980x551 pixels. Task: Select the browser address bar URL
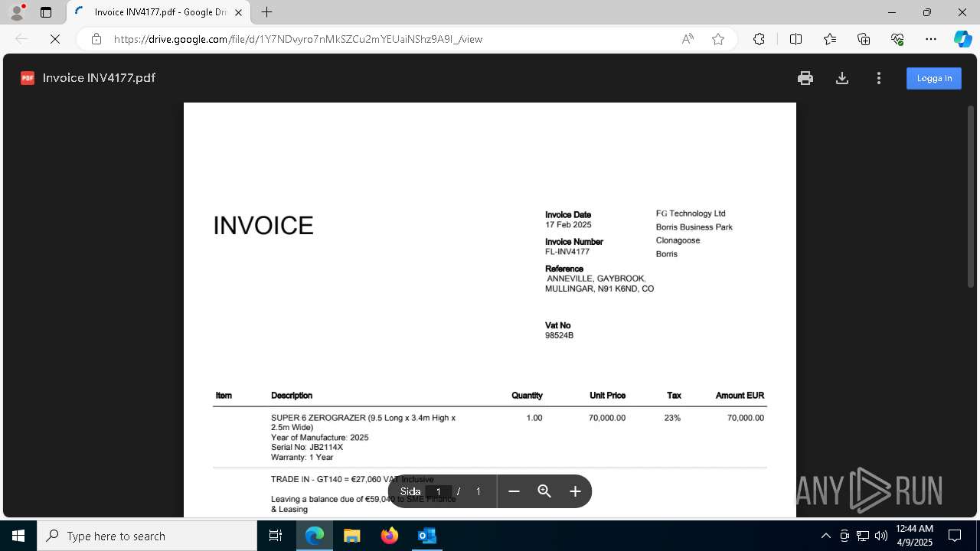click(x=298, y=39)
